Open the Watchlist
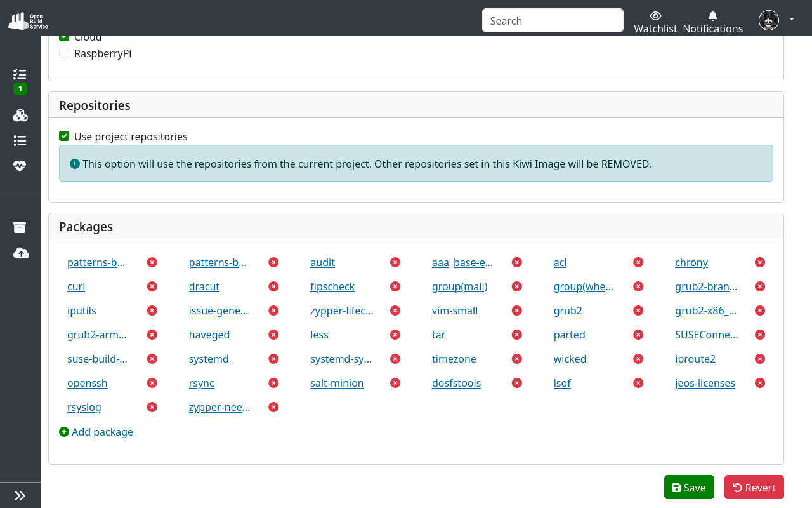Image resolution: width=812 pixels, height=508 pixels. pos(655,20)
